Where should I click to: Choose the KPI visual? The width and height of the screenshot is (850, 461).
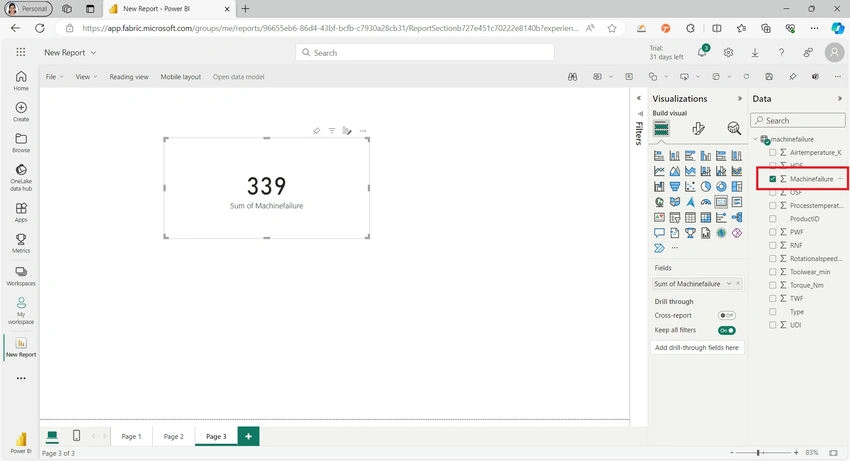point(659,217)
